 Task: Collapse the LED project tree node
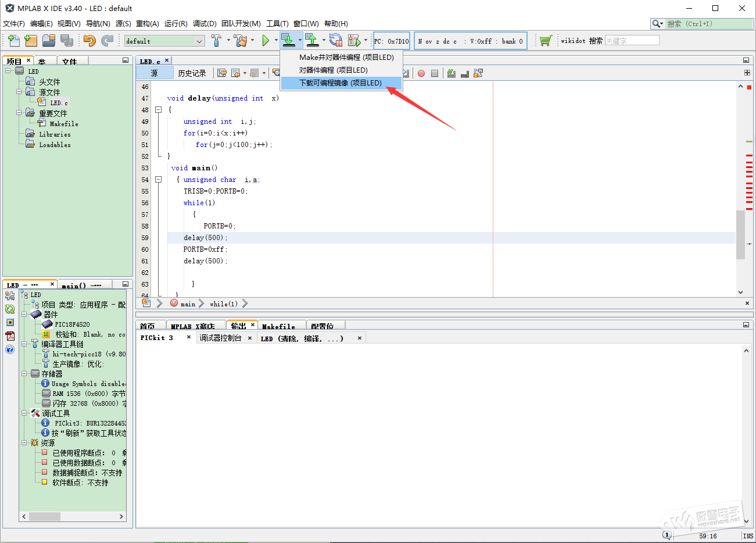click(x=8, y=71)
